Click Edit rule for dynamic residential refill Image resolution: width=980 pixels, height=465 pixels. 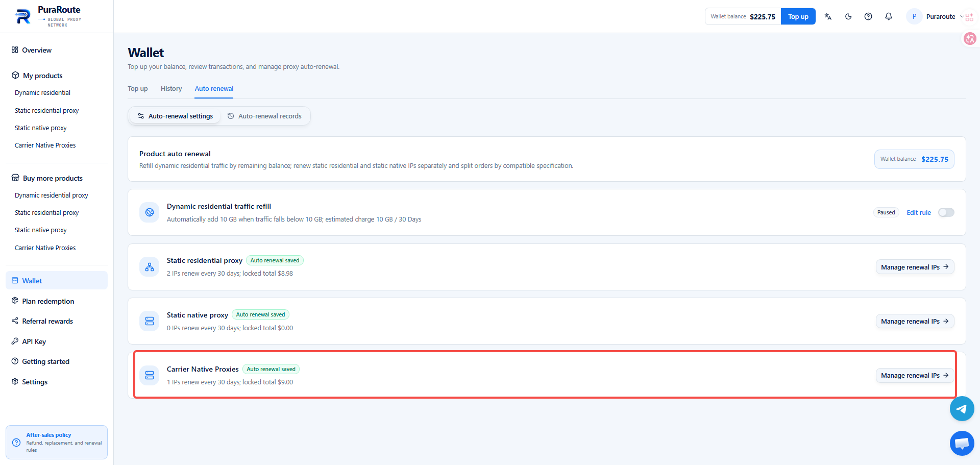tap(919, 212)
